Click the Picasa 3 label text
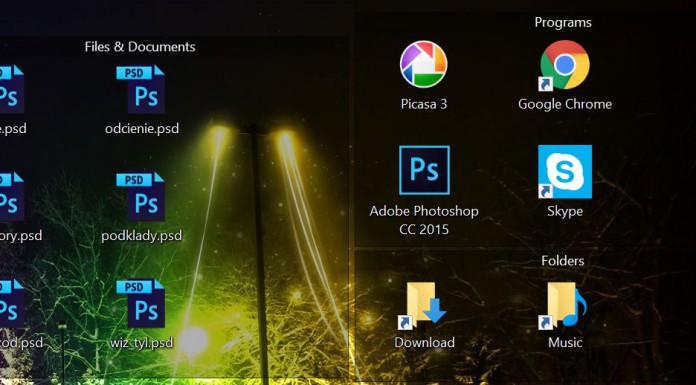696x385 pixels. 424,104
